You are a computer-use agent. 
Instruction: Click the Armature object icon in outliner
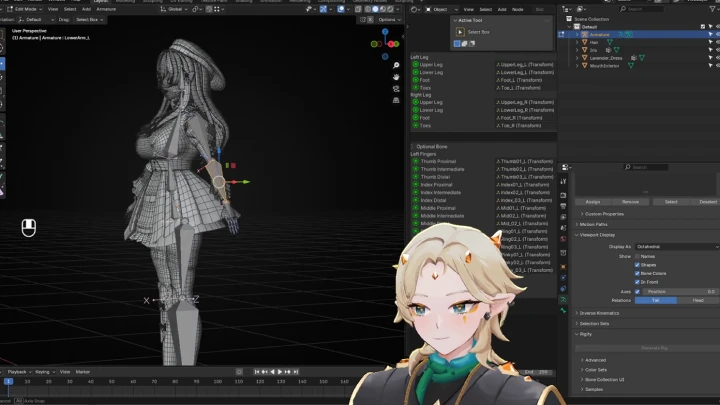pyautogui.click(x=585, y=34)
